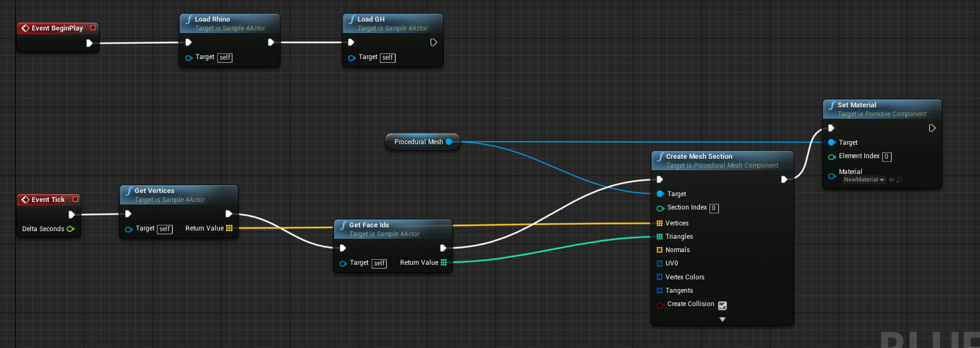This screenshot has height=348, width=980.
Task: Click the Section Index green input pin
Action: (x=661, y=208)
